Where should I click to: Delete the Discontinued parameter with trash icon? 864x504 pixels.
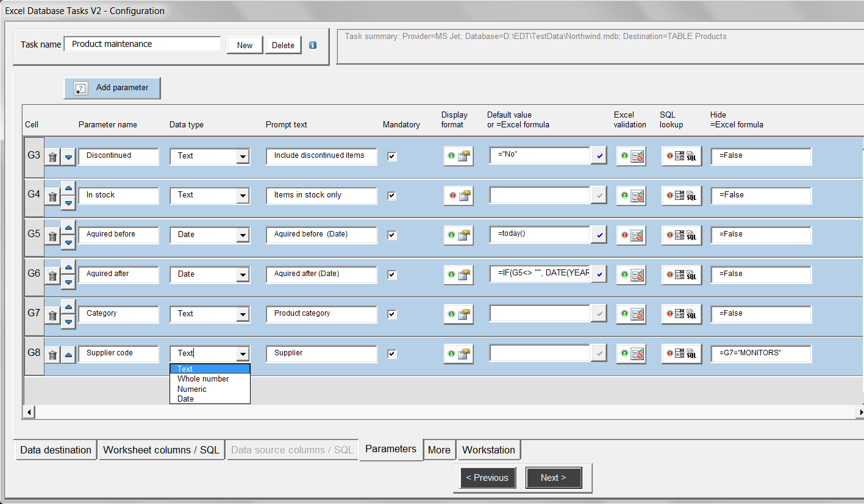coord(53,157)
